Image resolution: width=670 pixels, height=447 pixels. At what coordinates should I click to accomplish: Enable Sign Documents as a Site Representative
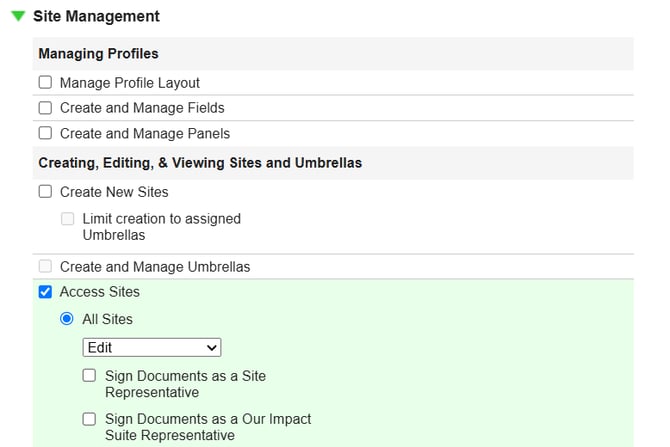(x=90, y=376)
